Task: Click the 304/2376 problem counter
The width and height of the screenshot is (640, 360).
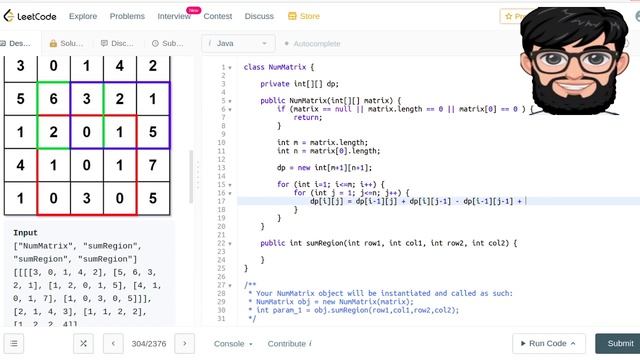Action: tap(149, 344)
